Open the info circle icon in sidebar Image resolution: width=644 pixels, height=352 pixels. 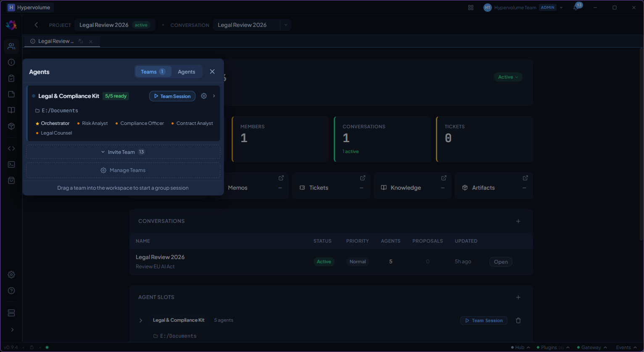[x=11, y=62]
